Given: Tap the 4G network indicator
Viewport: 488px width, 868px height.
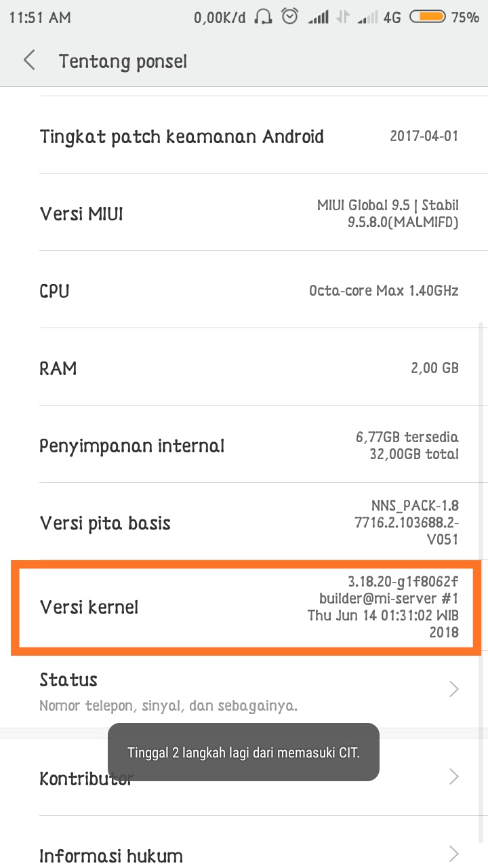Looking at the screenshot, I should tap(392, 18).
